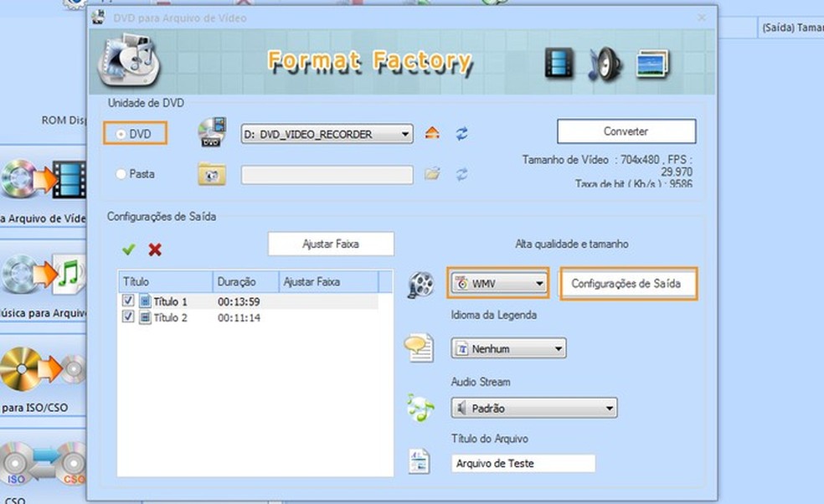824x504 pixels.
Task: Click 00:11:14 duration of Título 2
Action: tap(239, 317)
